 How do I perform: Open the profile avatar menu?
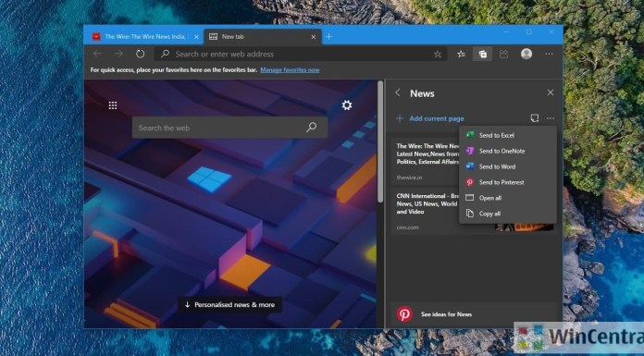click(x=526, y=54)
